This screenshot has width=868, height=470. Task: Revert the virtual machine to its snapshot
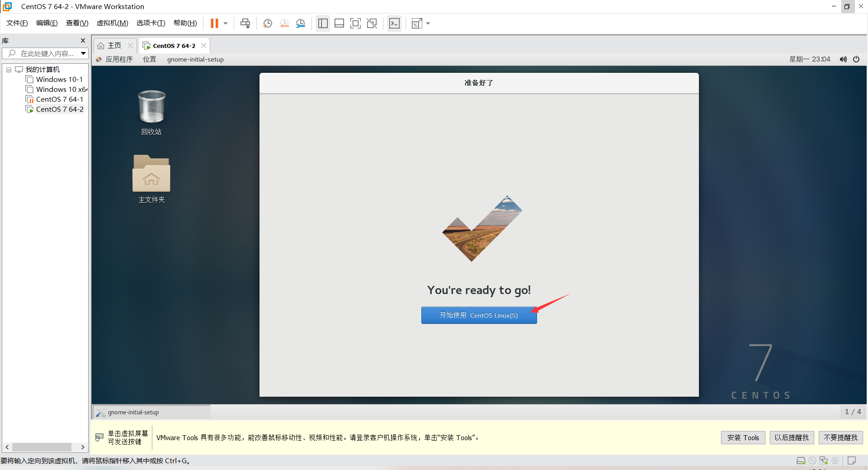(284, 24)
